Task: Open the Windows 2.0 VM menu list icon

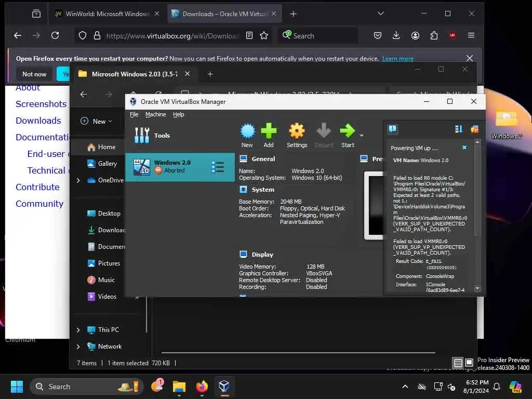Action: (x=218, y=167)
